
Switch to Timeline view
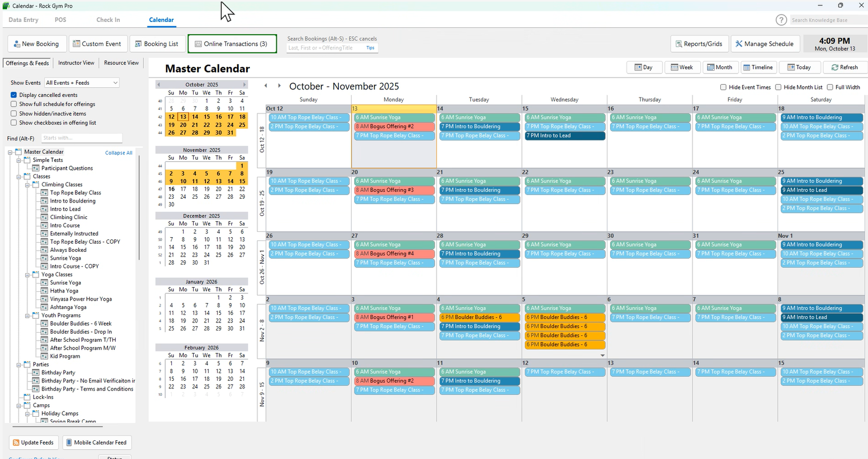(758, 67)
